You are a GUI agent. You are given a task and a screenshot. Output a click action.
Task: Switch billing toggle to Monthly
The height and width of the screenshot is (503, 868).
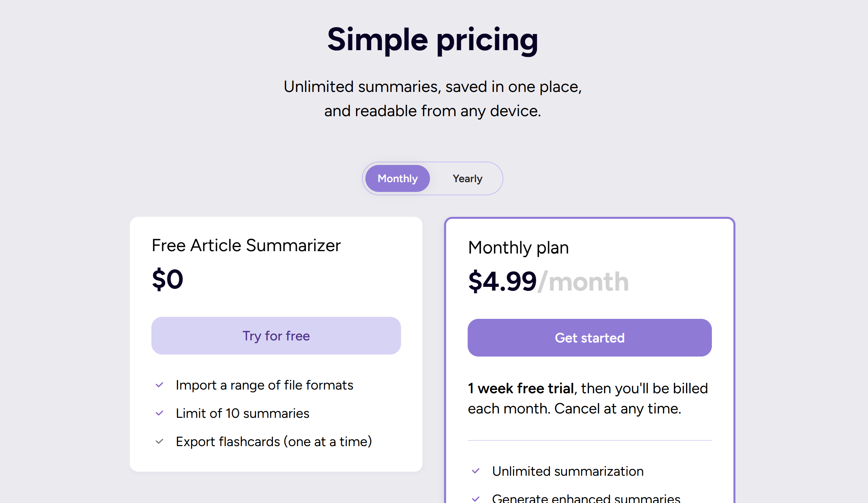397,178
